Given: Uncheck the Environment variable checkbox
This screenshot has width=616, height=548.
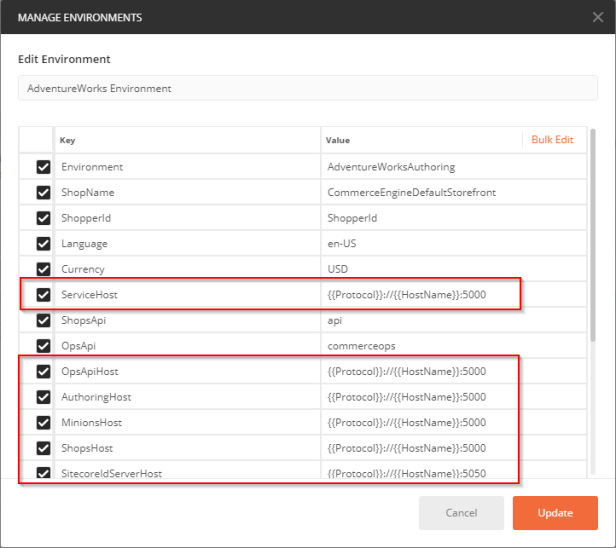Looking at the screenshot, I should [x=43, y=167].
